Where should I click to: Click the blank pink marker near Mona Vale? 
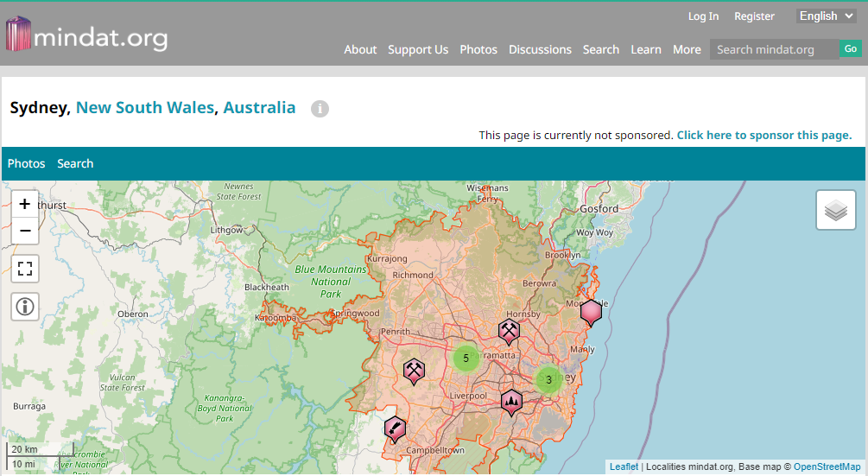pyautogui.click(x=591, y=311)
